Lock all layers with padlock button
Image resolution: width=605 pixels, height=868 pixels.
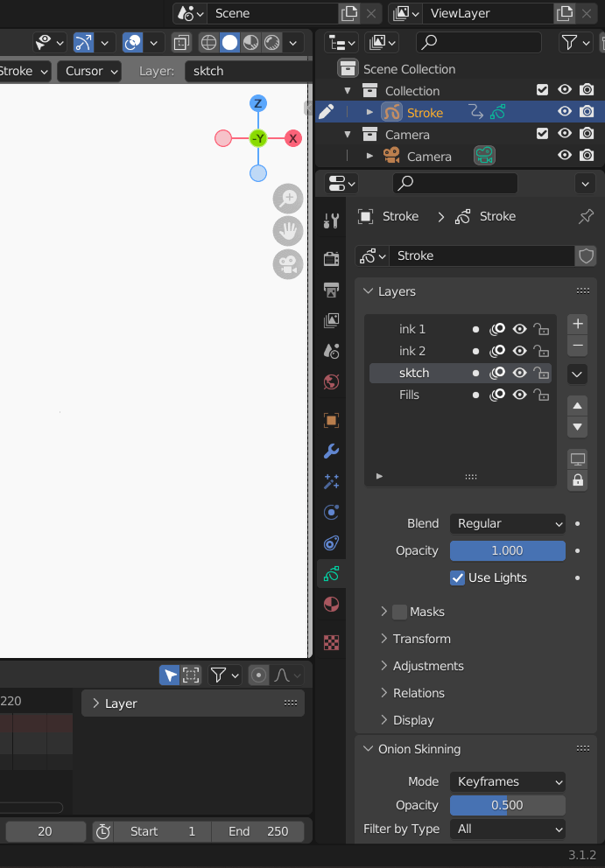pos(577,480)
